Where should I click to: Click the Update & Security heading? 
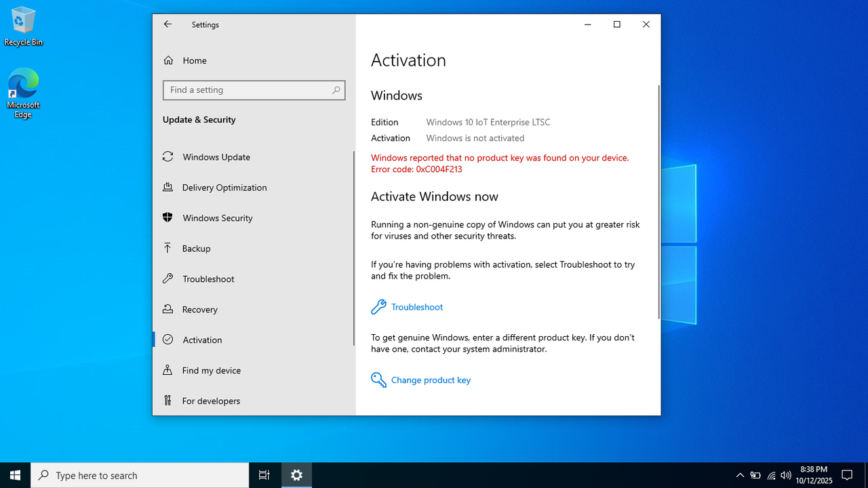(199, 120)
